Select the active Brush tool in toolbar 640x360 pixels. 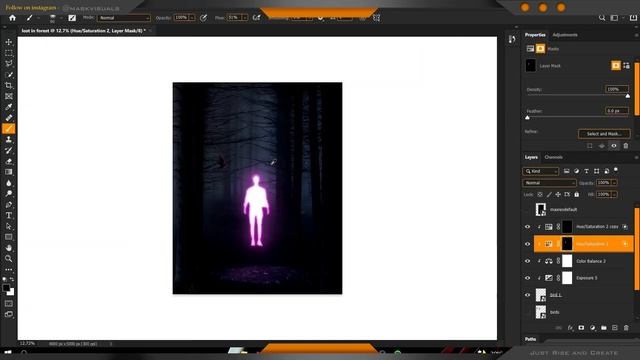9,129
